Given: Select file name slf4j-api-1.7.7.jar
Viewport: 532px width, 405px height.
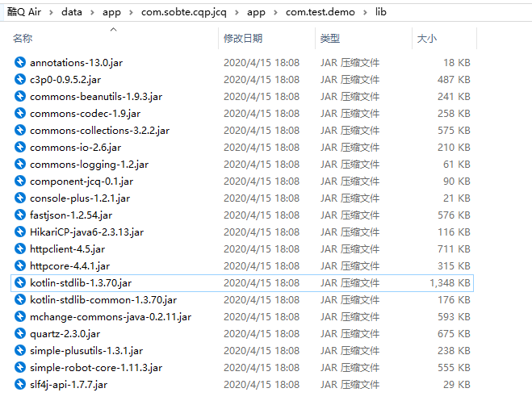Looking at the screenshot, I should [69, 385].
